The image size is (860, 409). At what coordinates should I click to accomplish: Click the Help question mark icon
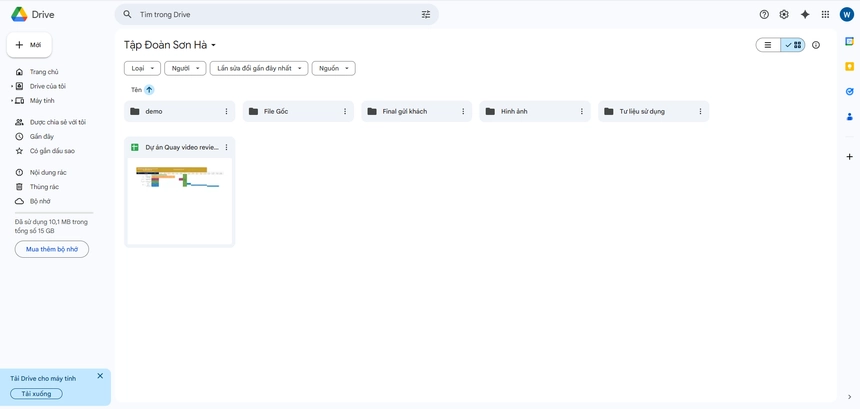coord(764,15)
